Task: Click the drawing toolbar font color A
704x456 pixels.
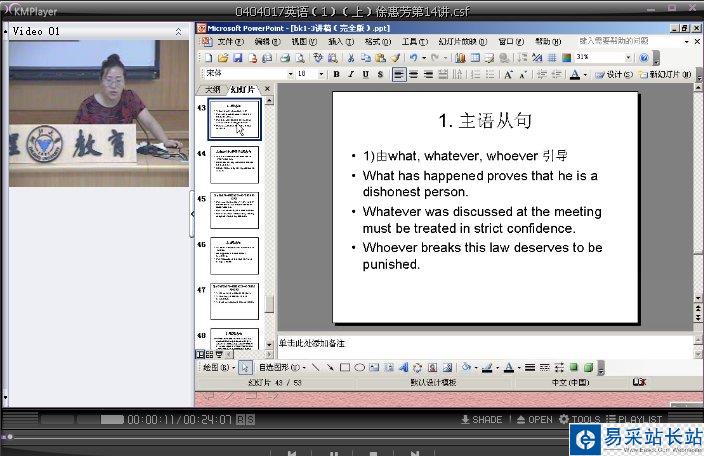Action: pyautogui.click(x=509, y=368)
